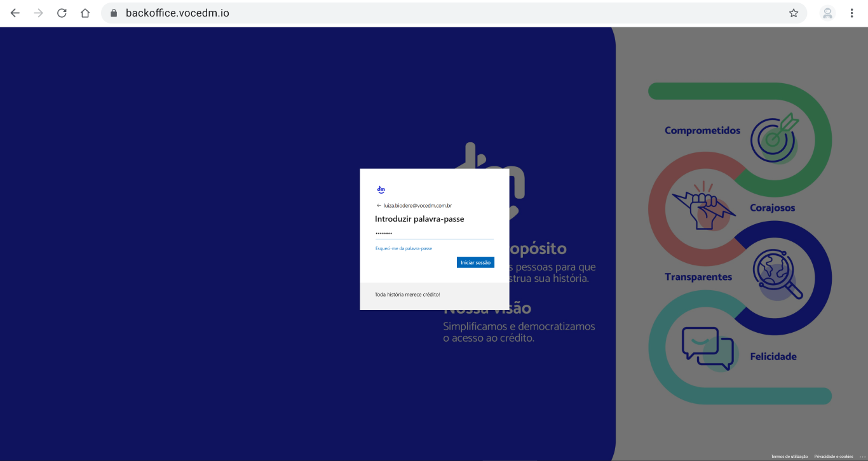The image size is (868, 461).
Task: Click the password input field
Action: click(x=435, y=234)
